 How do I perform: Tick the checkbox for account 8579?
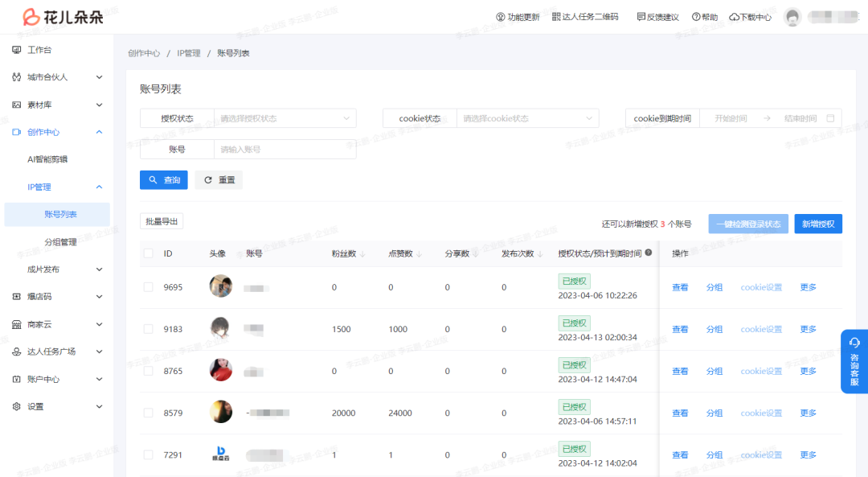click(148, 413)
